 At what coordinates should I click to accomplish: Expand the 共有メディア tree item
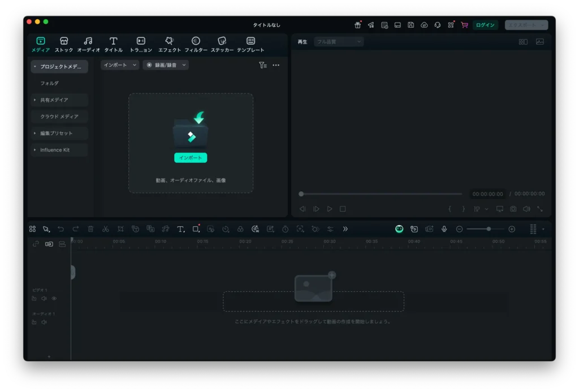tap(35, 100)
